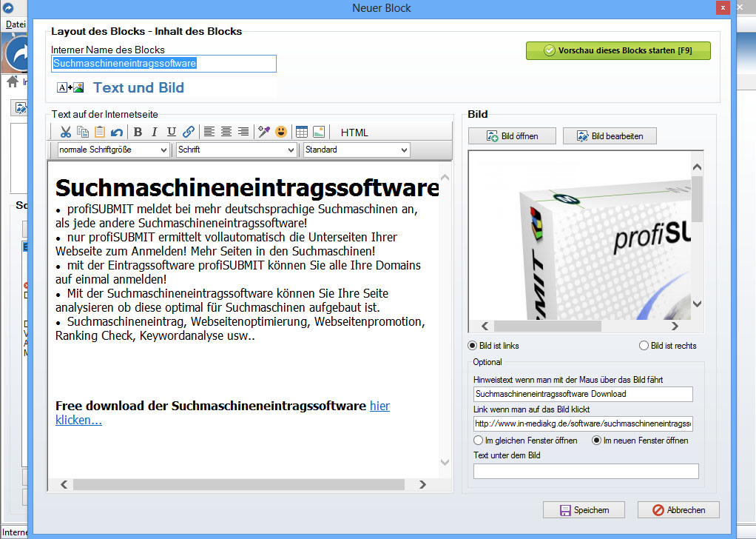
Task: Insert a hyperlink using the chain icon
Action: 188,132
